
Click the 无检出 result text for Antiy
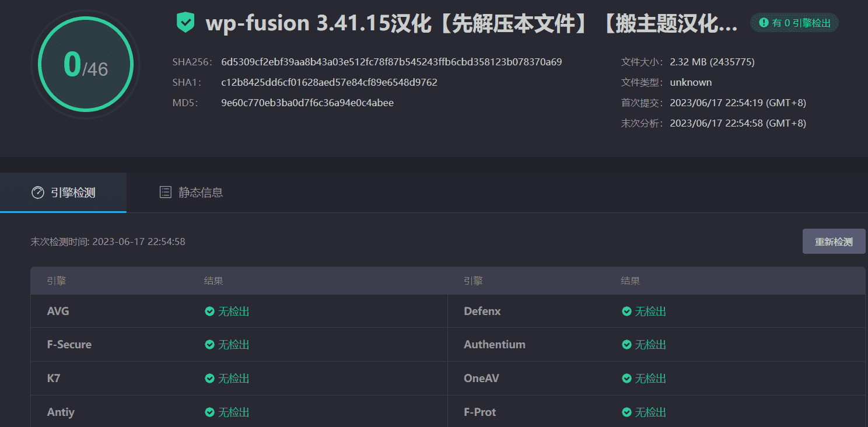click(234, 412)
